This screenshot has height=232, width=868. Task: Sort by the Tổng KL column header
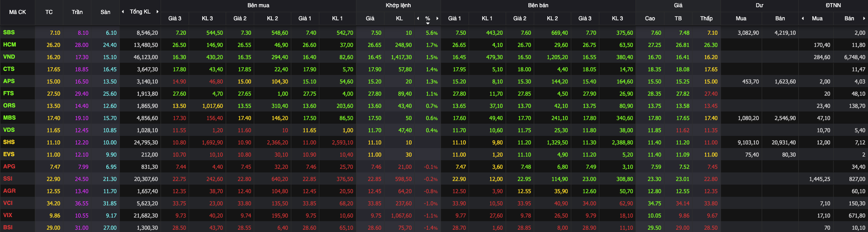(x=140, y=12)
